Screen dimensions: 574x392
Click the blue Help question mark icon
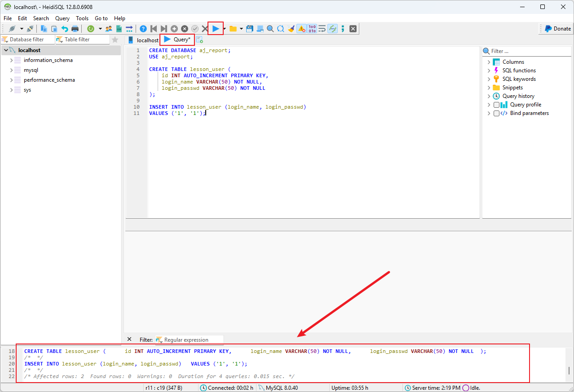tap(143, 29)
